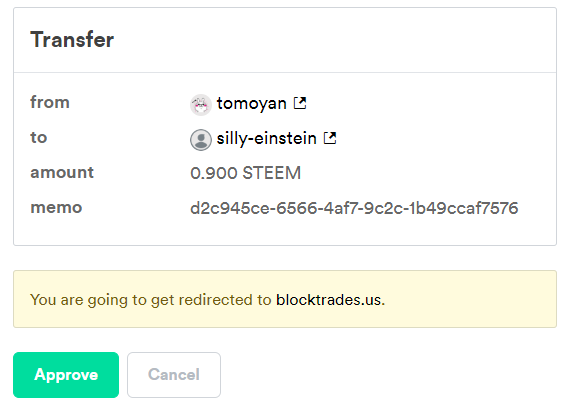
Task: Click the 'from' field label
Action: pos(50,102)
